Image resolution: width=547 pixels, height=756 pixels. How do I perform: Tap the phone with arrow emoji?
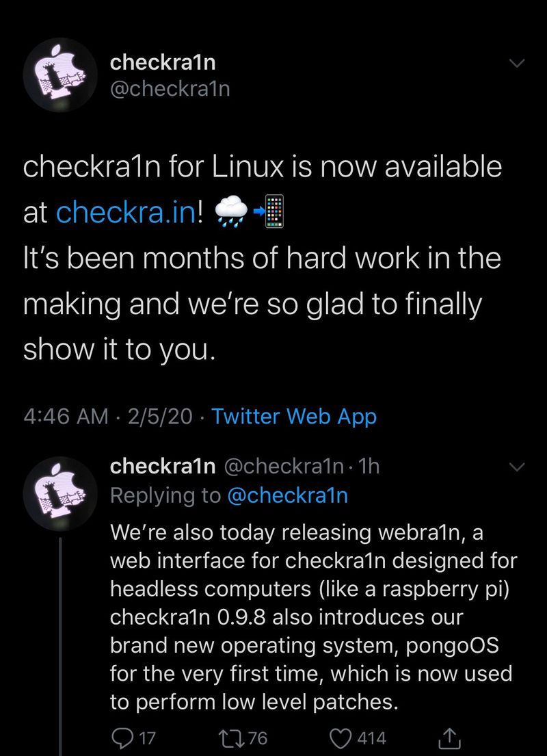tap(269, 211)
